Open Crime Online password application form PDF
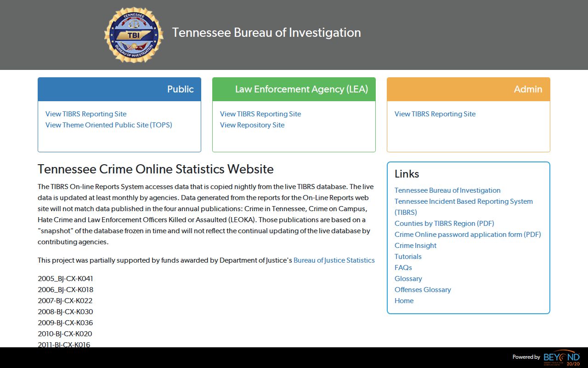588x368 pixels. [468, 235]
